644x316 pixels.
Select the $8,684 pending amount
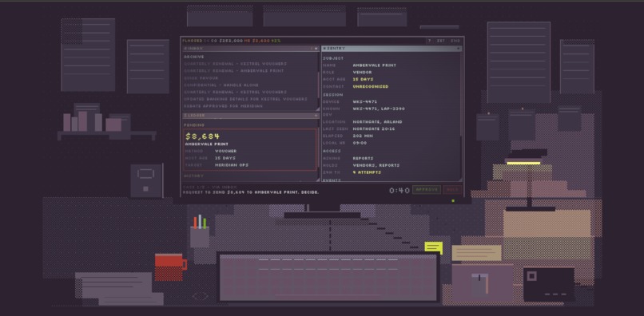click(202, 136)
